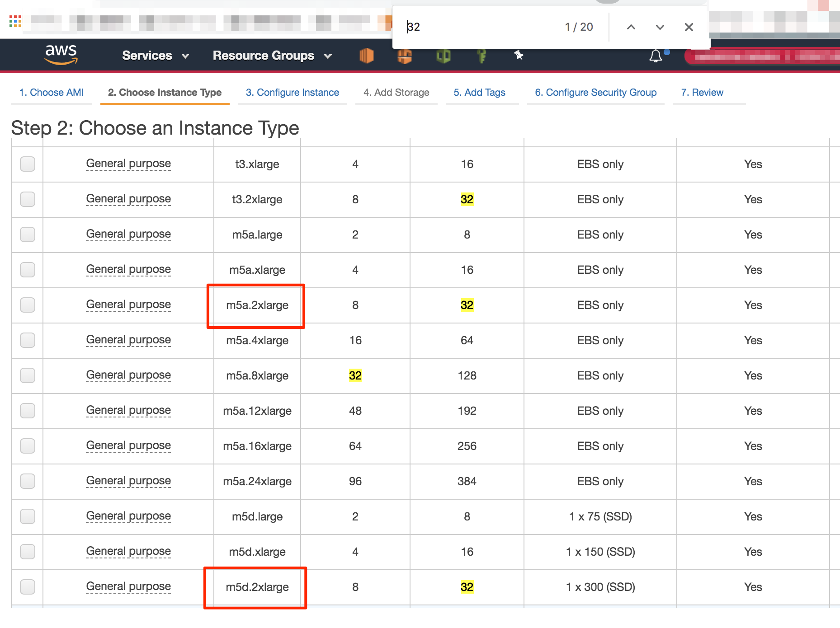Viewport: 840px width, 628px height.
Task: Open the green key service shortcut icon
Action: 482,56
